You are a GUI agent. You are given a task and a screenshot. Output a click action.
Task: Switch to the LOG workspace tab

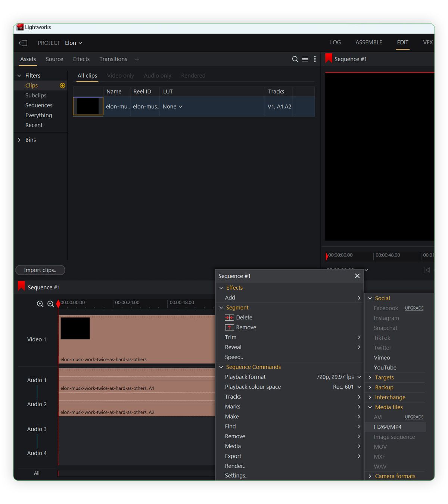tap(335, 43)
